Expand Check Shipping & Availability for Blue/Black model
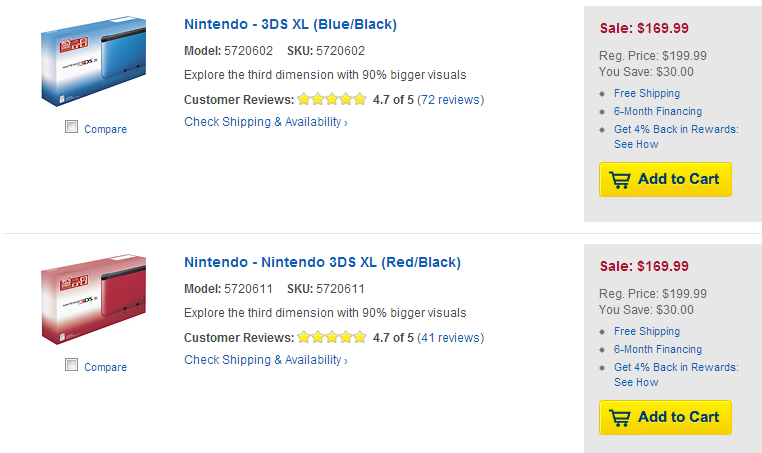This screenshot has width=762, height=453. coord(265,122)
